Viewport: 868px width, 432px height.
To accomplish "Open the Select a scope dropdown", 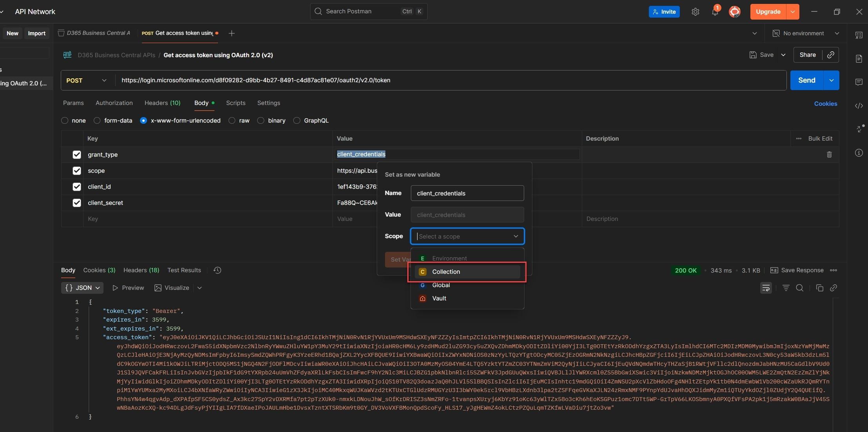I will click(467, 236).
